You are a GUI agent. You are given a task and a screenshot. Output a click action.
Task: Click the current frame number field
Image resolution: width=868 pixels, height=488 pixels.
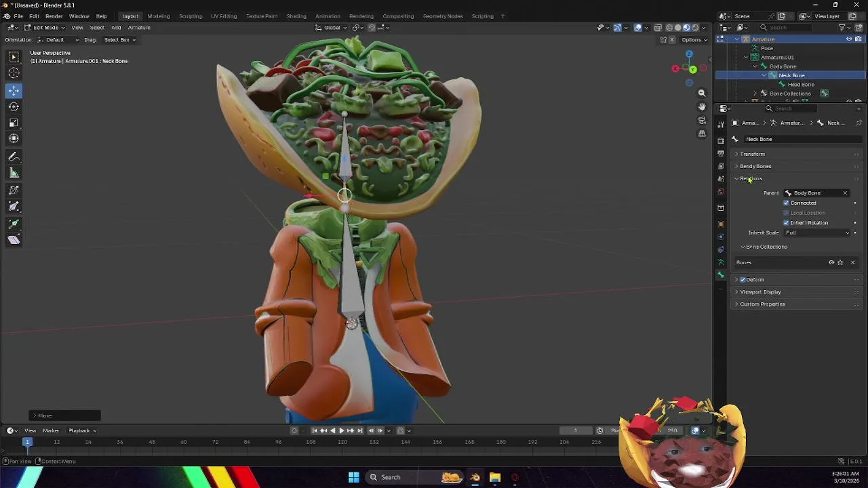[575, 430]
